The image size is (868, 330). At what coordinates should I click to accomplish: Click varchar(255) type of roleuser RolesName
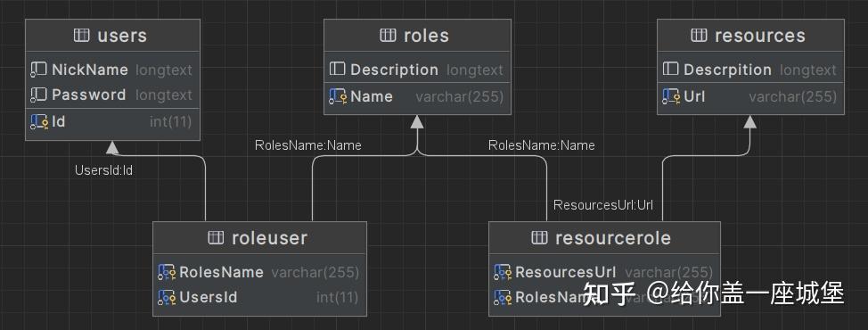(x=315, y=272)
